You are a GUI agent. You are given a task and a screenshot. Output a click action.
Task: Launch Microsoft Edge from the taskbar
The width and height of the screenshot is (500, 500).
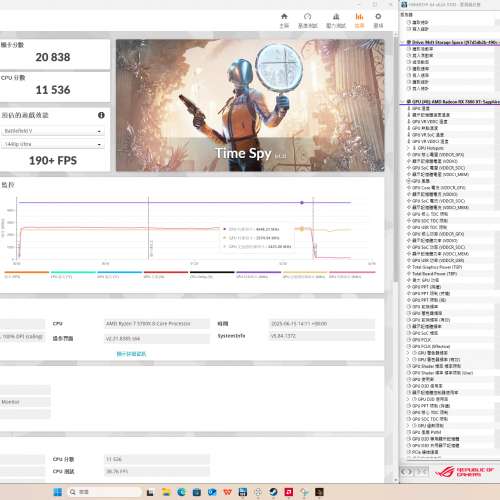[181, 492]
